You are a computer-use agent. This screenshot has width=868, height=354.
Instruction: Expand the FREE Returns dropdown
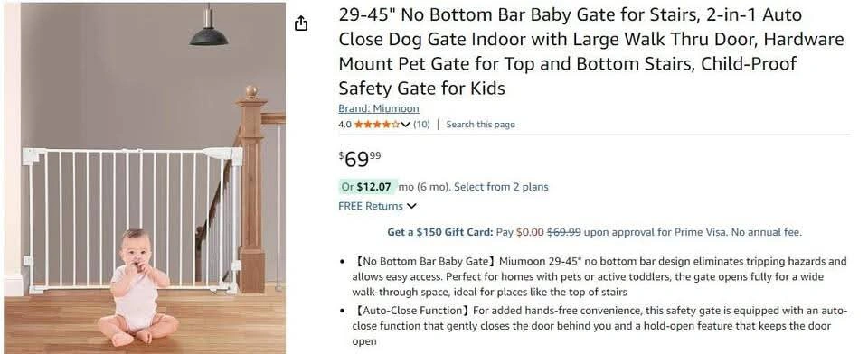[x=377, y=206]
